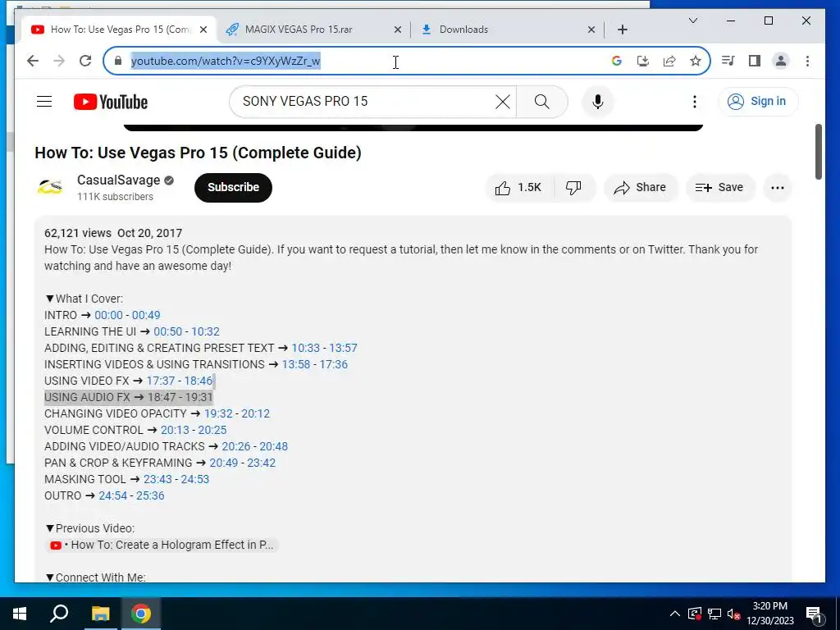The width and height of the screenshot is (840, 630).
Task: Click the install app icon in address bar
Action: coord(643,61)
